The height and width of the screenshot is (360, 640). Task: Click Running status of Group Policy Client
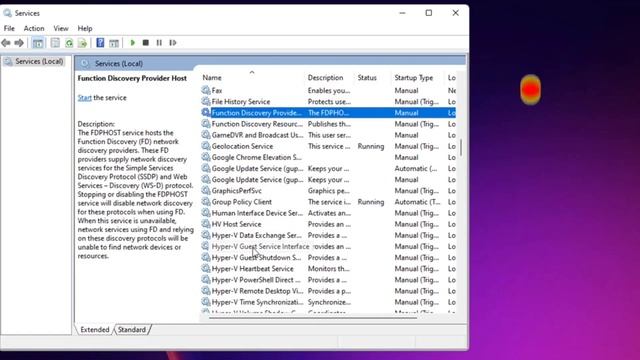click(x=371, y=202)
